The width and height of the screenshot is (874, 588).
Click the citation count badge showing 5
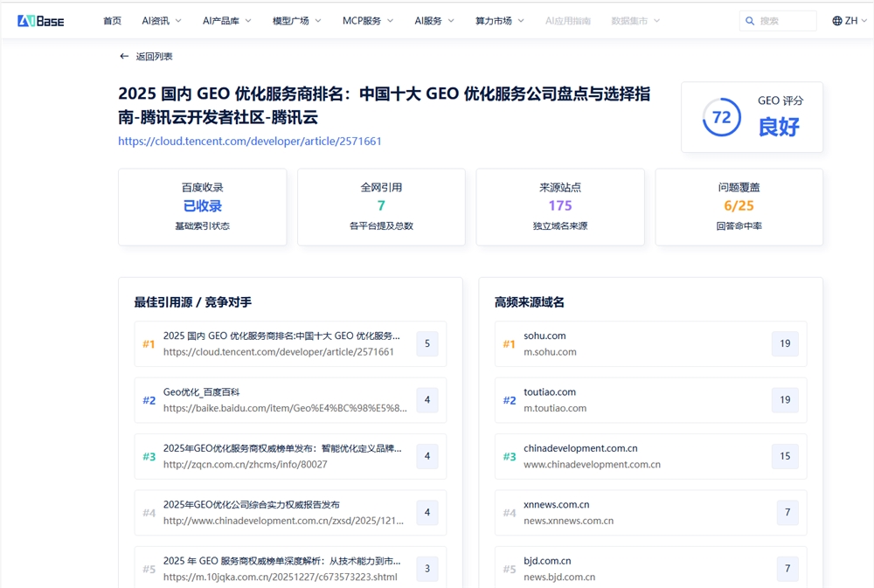[427, 343]
